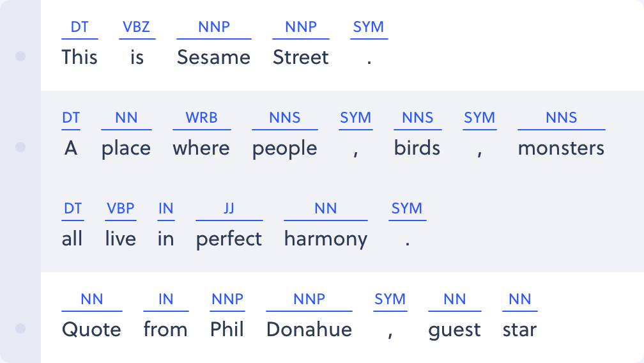Select the NNP tag above 'Sesame'
Viewport: 644px width, 363px height.
(x=214, y=27)
